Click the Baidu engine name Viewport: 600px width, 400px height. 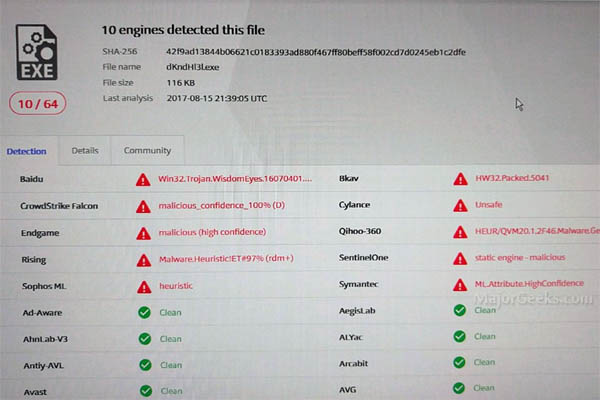(31, 179)
